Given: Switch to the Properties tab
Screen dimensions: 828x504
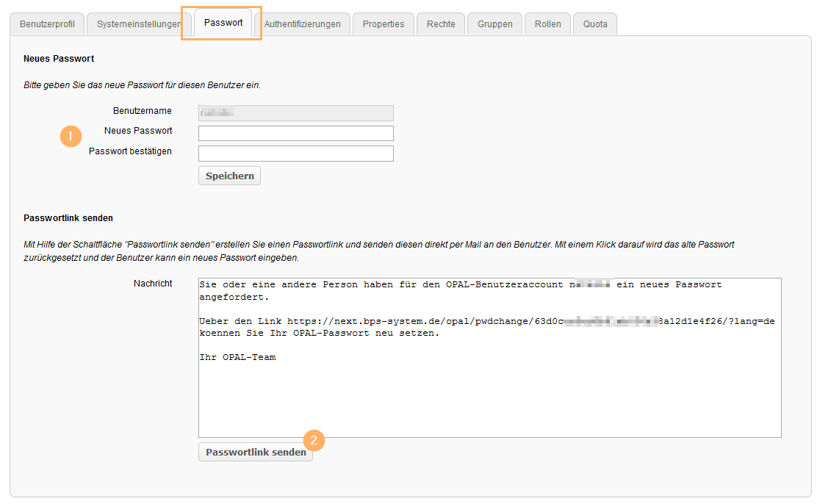Looking at the screenshot, I should coord(384,24).
